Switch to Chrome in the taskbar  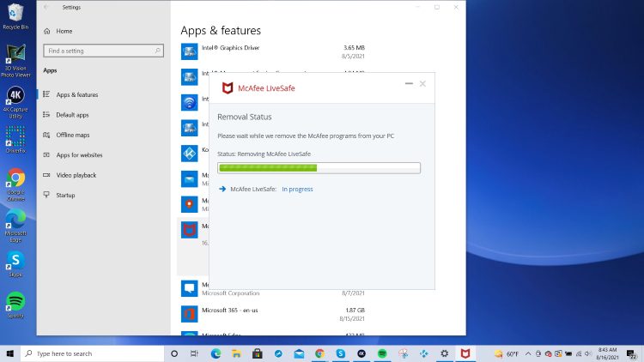pos(319,353)
